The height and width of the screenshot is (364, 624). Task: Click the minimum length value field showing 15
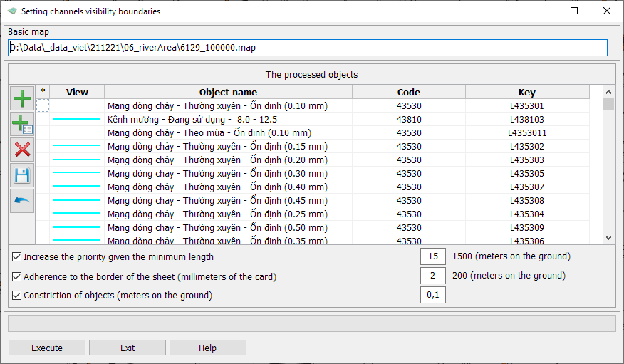click(432, 256)
